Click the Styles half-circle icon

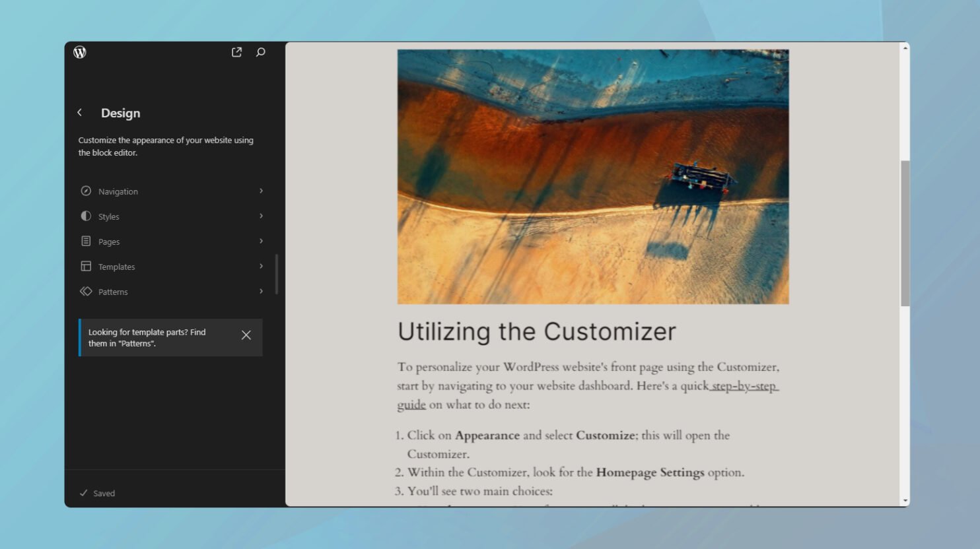click(x=86, y=216)
